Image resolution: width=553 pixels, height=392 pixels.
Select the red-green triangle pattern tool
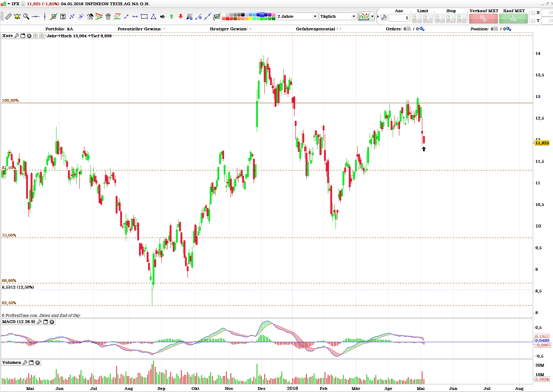[99, 16]
